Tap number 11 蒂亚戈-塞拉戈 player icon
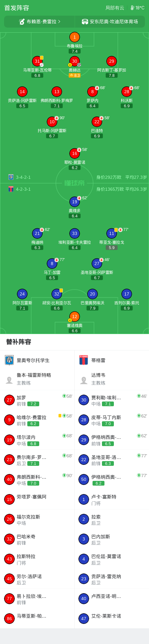This screenshot has width=149, height=644. pyautogui.click(x=111, y=233)
